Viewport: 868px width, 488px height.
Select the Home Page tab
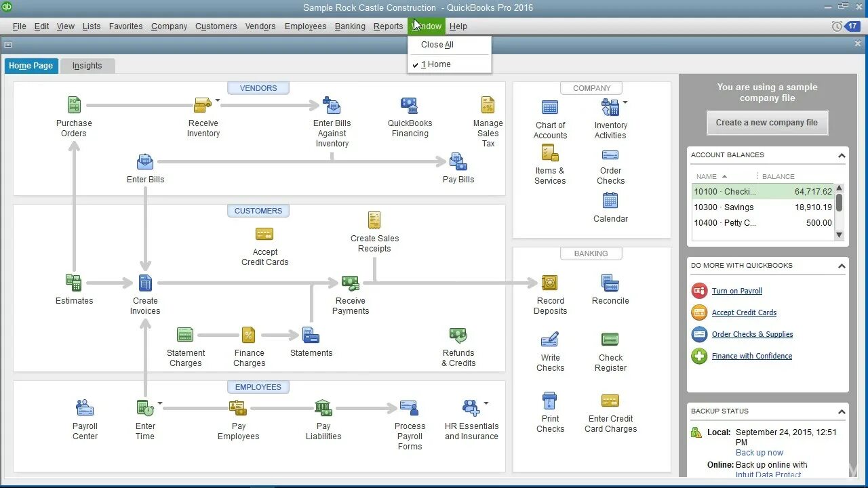(31, 66)
